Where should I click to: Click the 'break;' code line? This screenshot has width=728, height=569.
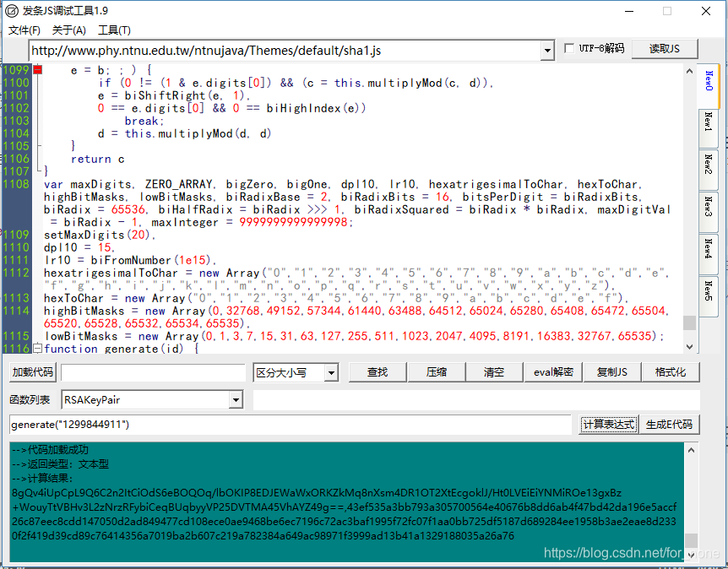click(x=144, y=121)
